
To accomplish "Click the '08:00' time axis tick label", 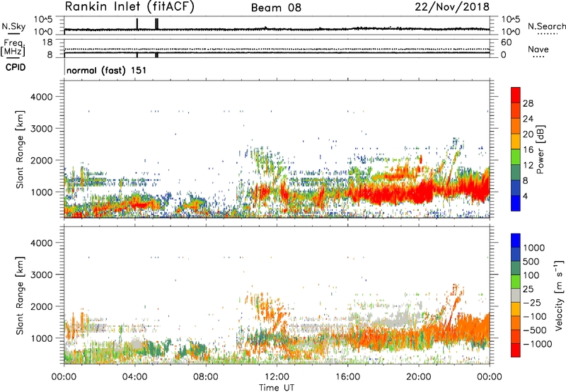I will (206, 377).
